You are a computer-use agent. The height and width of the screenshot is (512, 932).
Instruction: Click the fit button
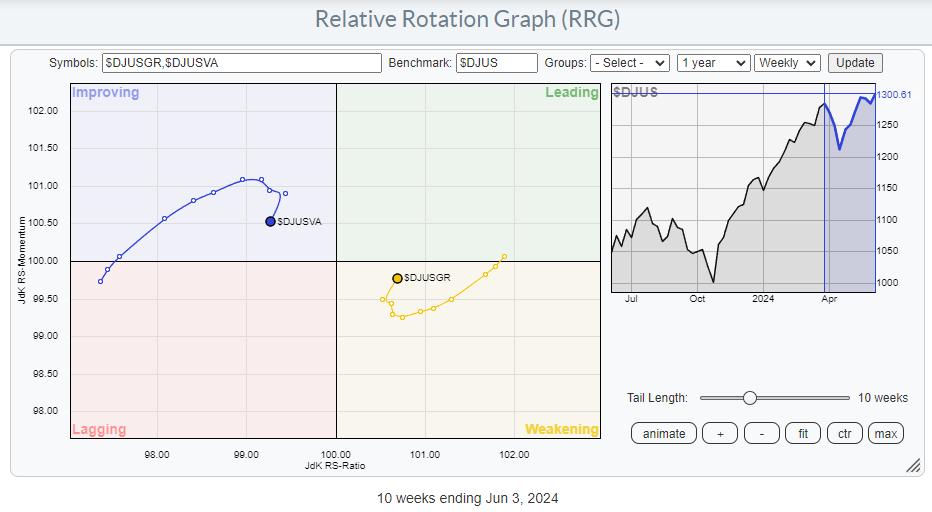[x=803, y=433]
